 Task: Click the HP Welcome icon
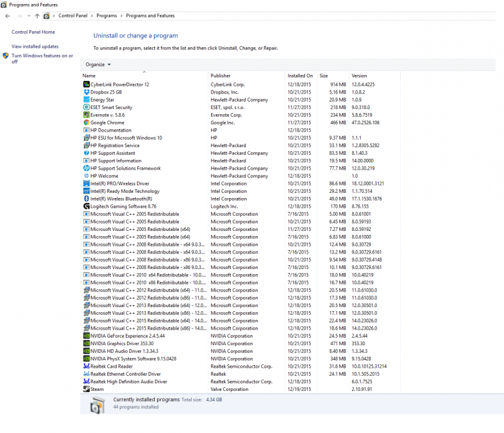click(x=86, y=176)
